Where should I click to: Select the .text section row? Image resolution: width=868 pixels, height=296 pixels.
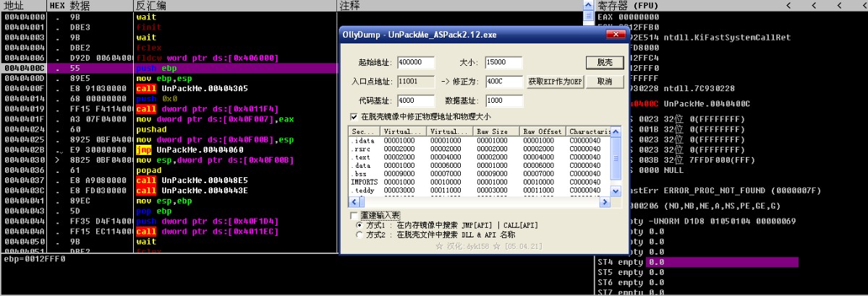coord(480,158)
